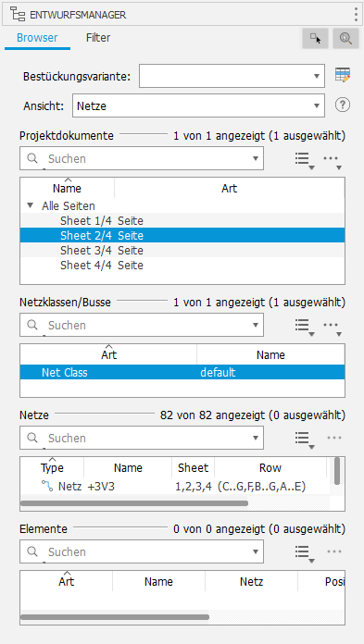
Task: Open the Elemente list view options icon
Action: pos(305,553)
